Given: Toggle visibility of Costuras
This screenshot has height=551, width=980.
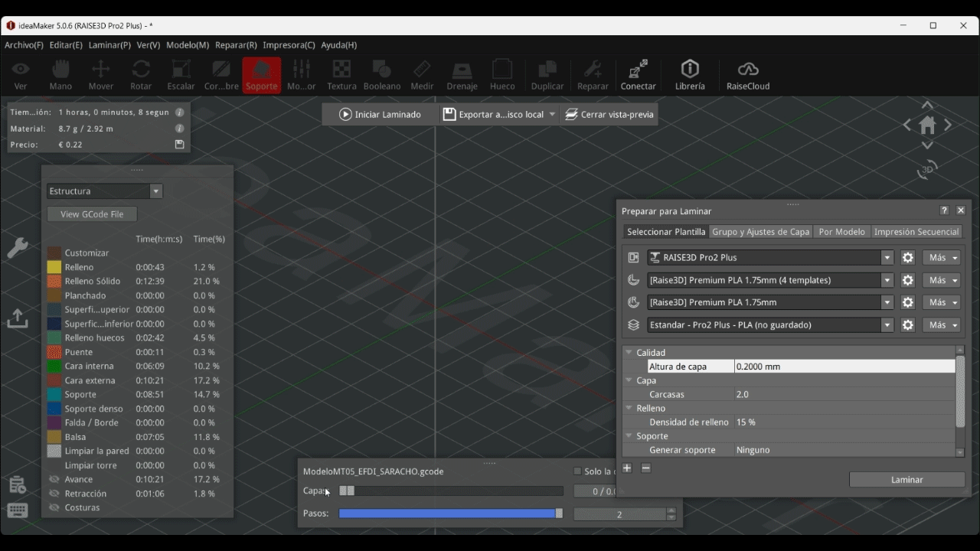Looking at the screenshot, I should click(54, 507).
